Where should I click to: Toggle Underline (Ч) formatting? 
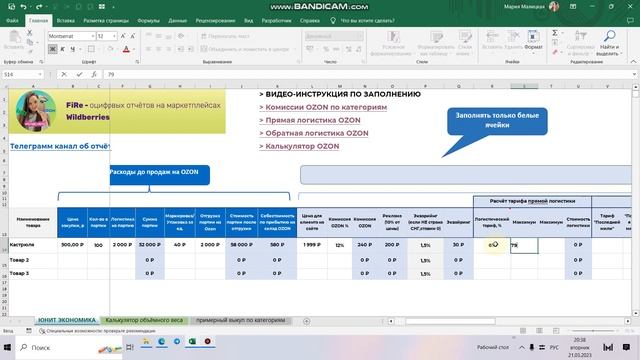pos(73,49)
